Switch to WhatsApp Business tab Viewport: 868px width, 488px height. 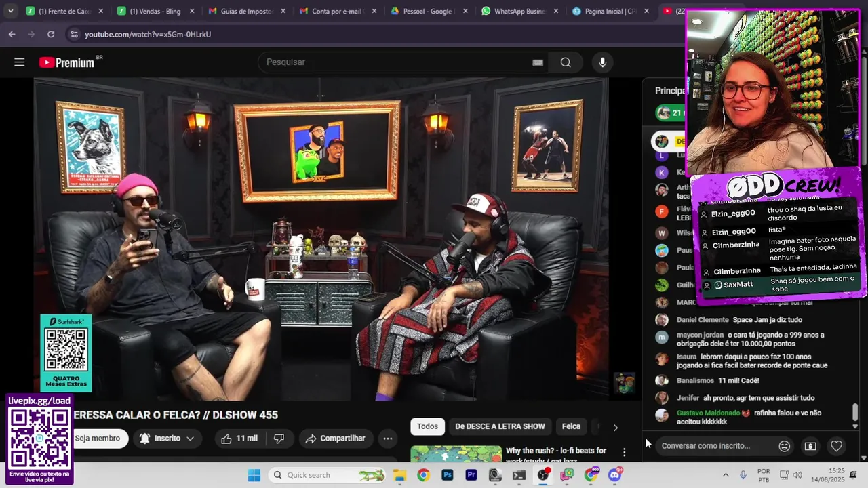pos(519,11)
